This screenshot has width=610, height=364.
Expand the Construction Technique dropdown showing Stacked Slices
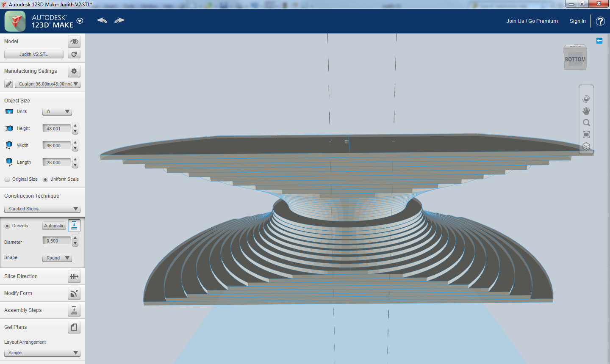click(x=42, y=208)
